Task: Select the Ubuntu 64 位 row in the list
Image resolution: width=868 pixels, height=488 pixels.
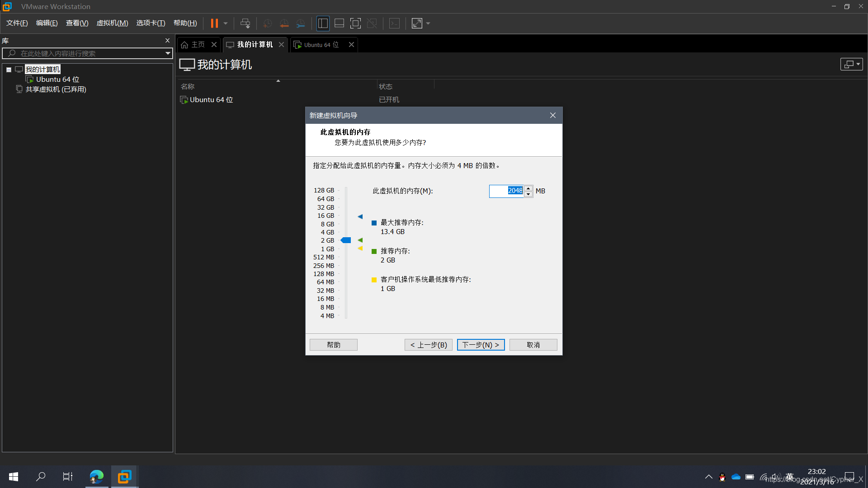Action: [211, 100]
